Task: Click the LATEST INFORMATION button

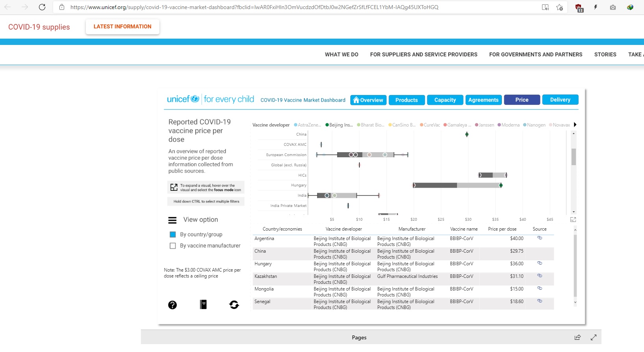Action: tap(122, 27)
